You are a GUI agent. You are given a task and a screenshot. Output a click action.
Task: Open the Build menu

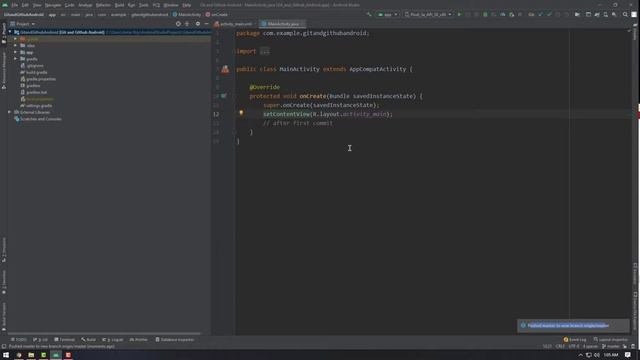[x=119, y=5]
